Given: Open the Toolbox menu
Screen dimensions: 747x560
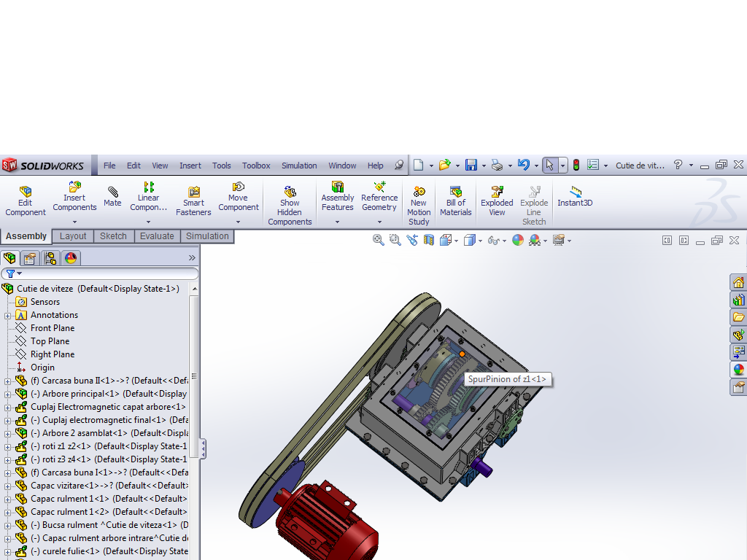Looking at the screenshot, I should click(256, 166).
